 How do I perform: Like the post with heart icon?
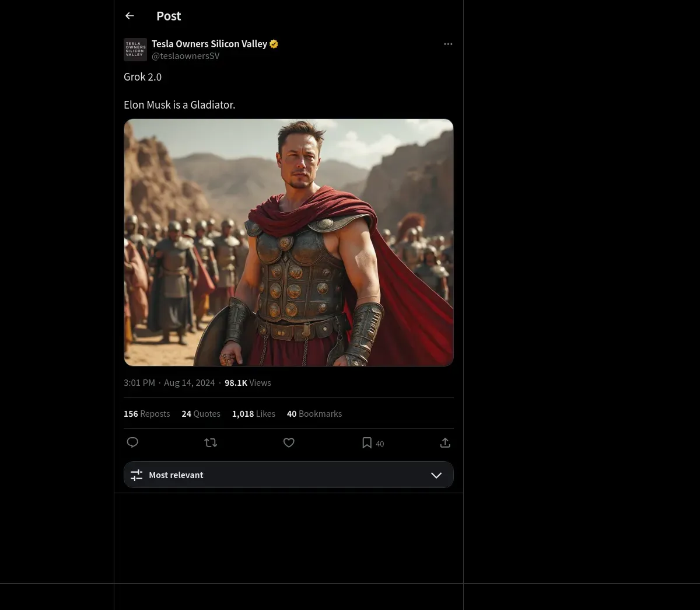coord(289,443)
